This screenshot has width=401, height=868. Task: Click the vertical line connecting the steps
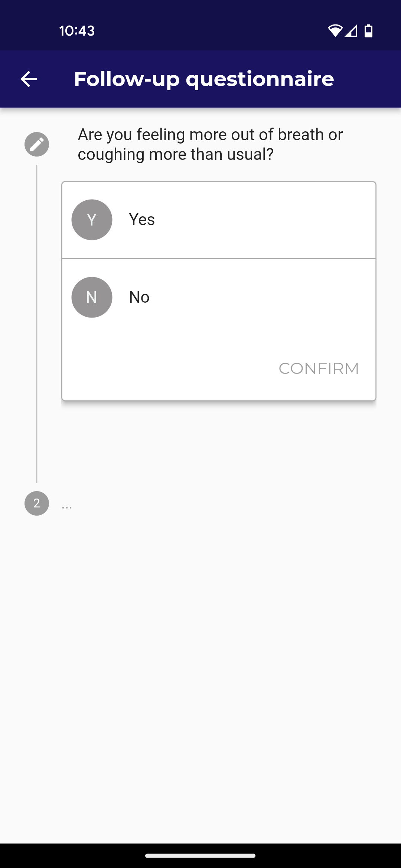37,323
